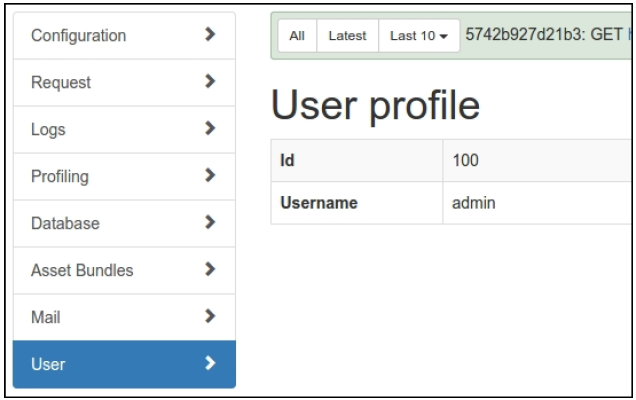The width and height of the screenshot is (636, 400).
Task: Go to the Logs panel label
Action: (49, 130)
